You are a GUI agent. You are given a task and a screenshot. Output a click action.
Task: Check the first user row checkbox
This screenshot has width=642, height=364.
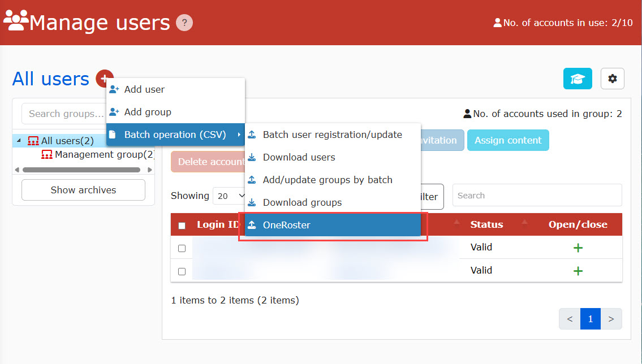point(182,248)
